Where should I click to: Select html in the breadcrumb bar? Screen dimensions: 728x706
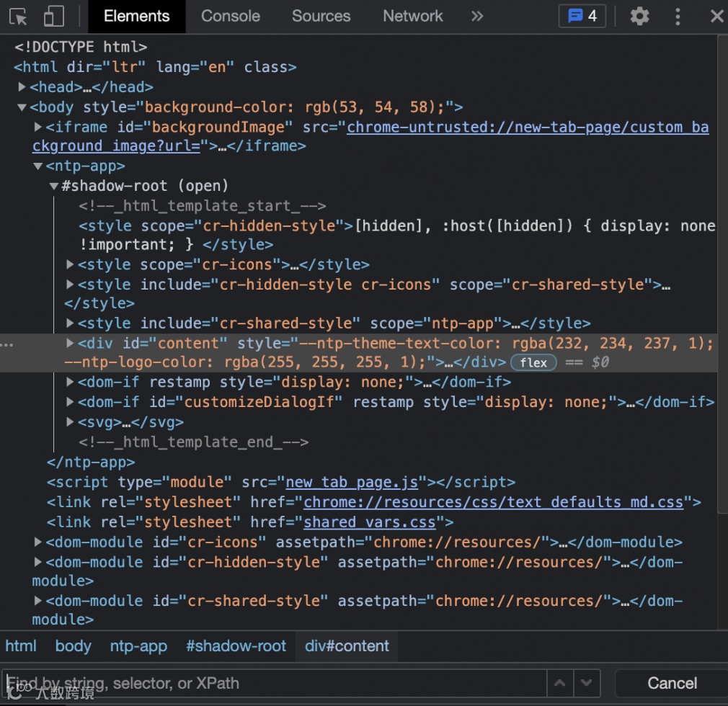21,646
